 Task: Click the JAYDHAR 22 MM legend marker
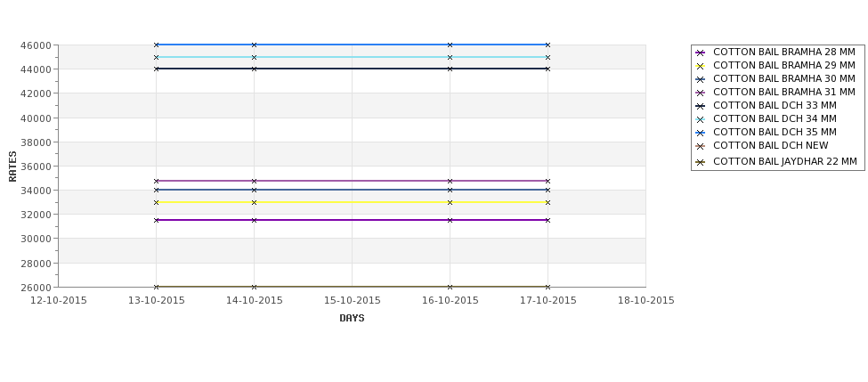tap(700, 162)
